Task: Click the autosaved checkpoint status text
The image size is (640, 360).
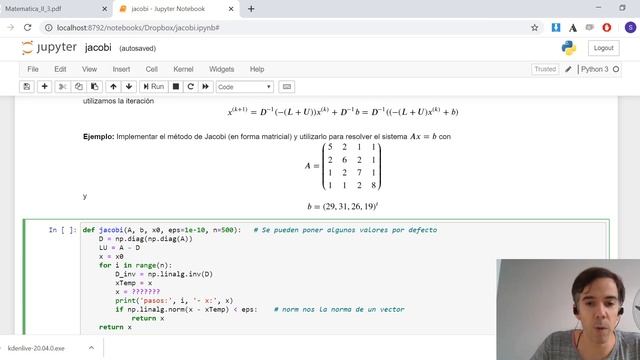Action: [138, 48]
